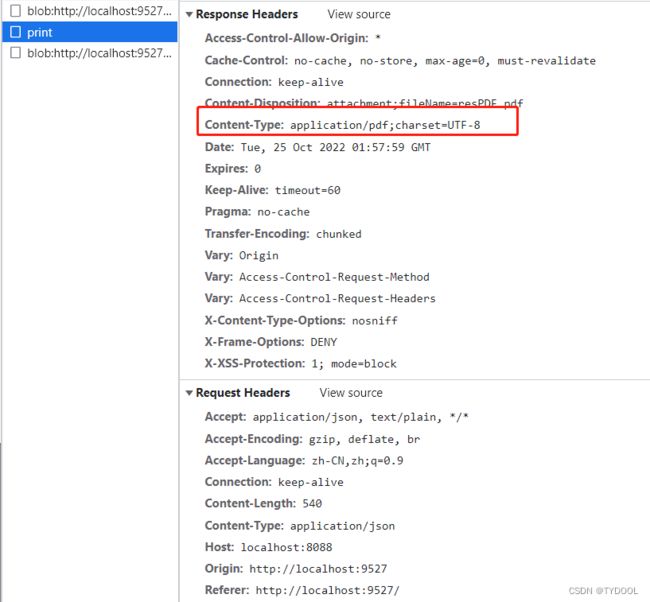
Task: Click the response Connection: keep-alive line
Action: 274,82
